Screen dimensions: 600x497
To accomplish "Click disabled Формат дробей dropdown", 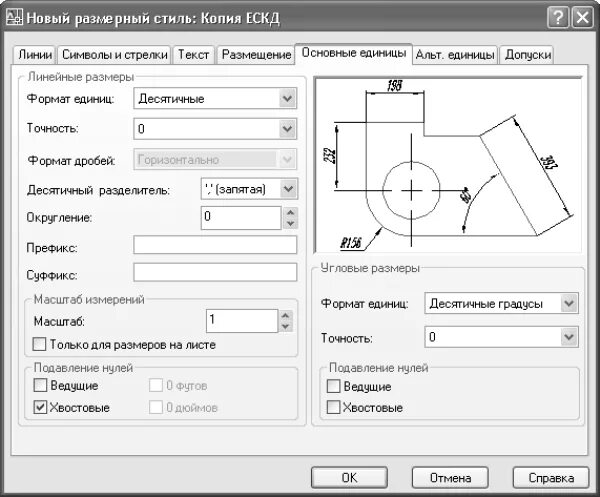I will (215, 159).
